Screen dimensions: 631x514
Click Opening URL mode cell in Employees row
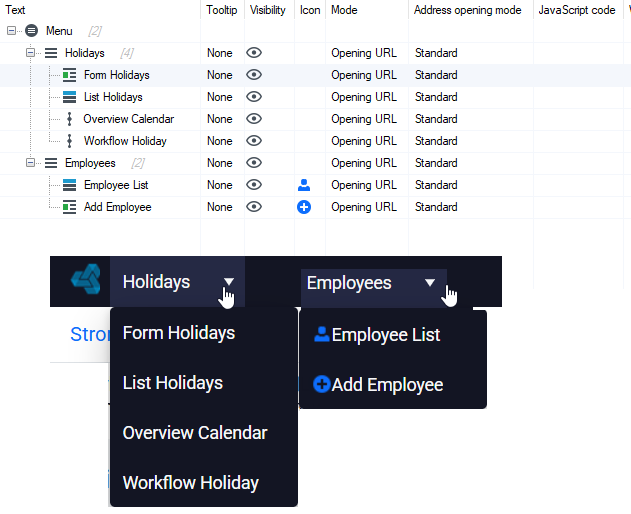point(364,163)
